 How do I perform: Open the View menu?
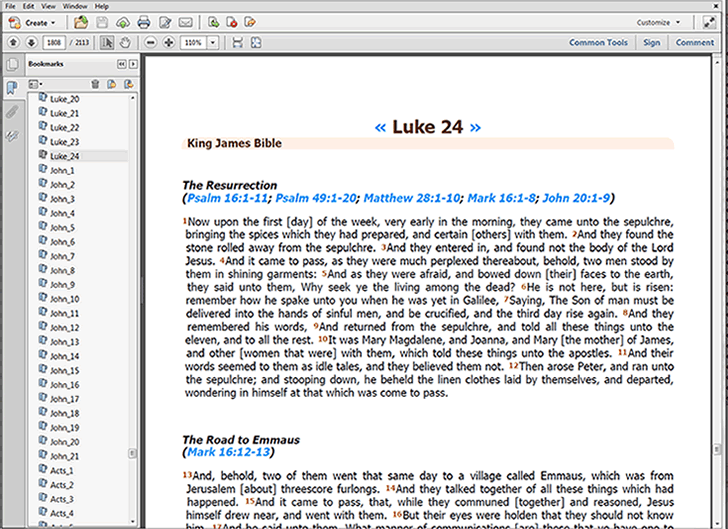coord(48,6)
